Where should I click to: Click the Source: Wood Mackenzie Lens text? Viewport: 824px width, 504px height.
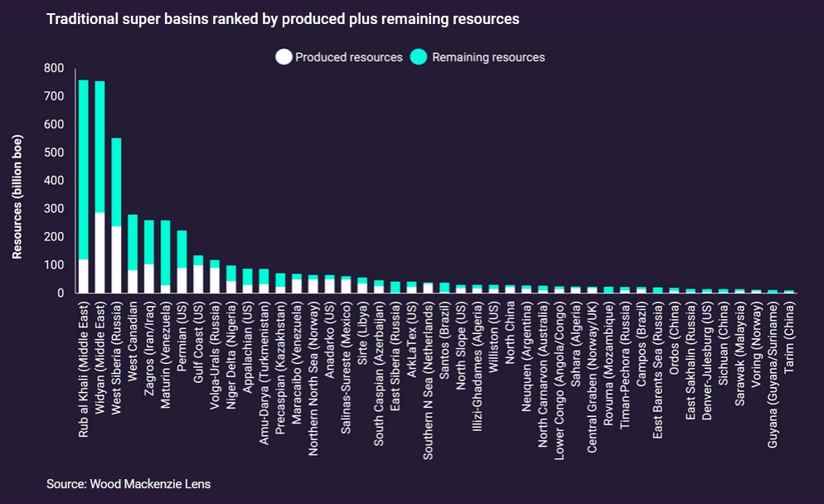[128, 483]
